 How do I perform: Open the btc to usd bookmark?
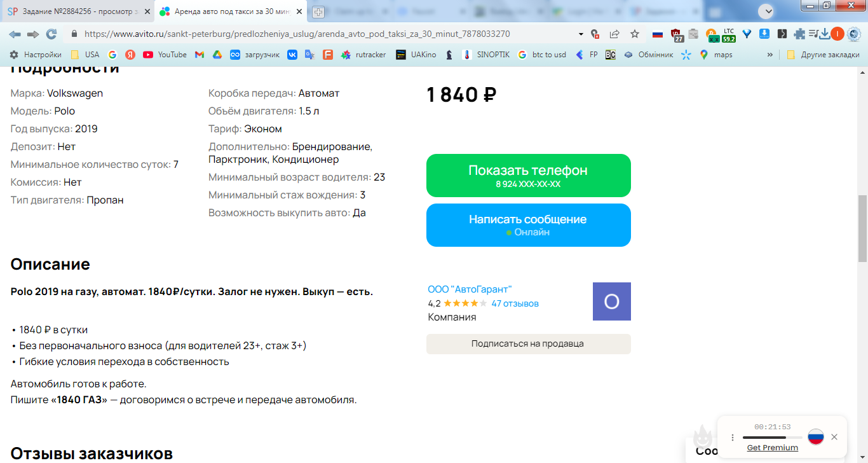tap(541, 55)
